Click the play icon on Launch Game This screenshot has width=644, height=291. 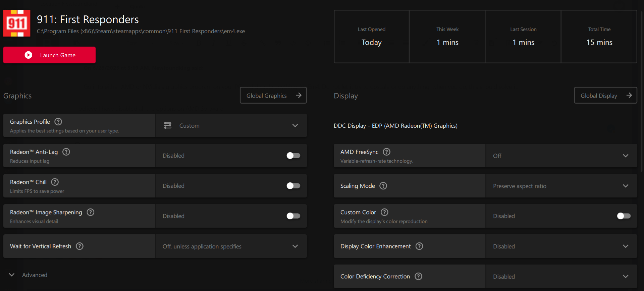click(29, 55)
